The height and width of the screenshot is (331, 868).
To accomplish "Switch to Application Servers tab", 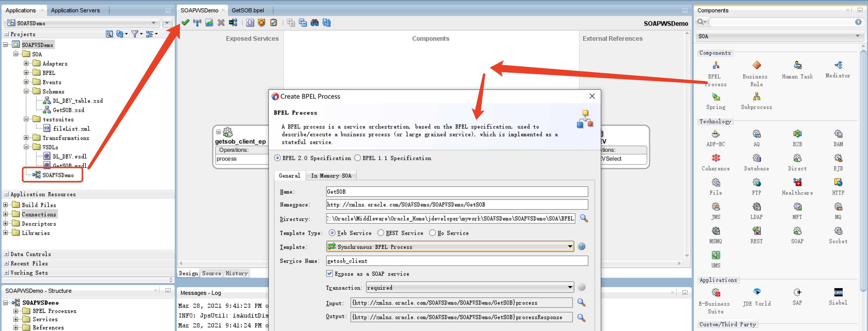I will (x=75, y=10).
